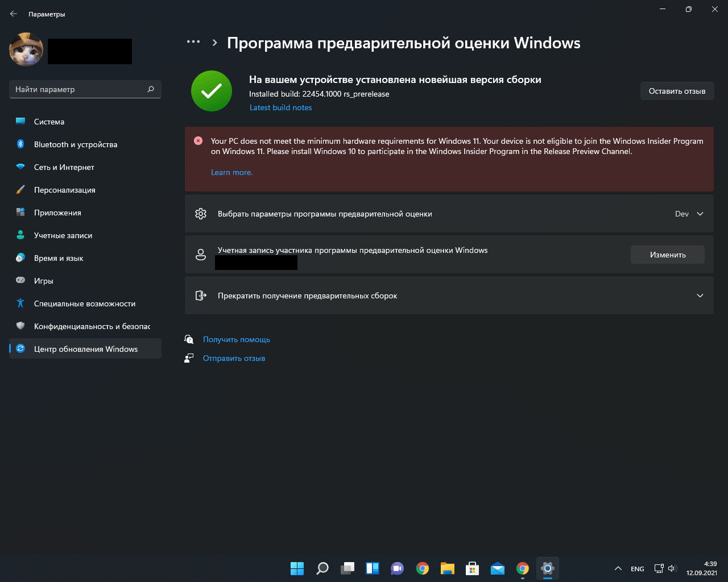Click the Игры gamepad icon

[20, 280]
